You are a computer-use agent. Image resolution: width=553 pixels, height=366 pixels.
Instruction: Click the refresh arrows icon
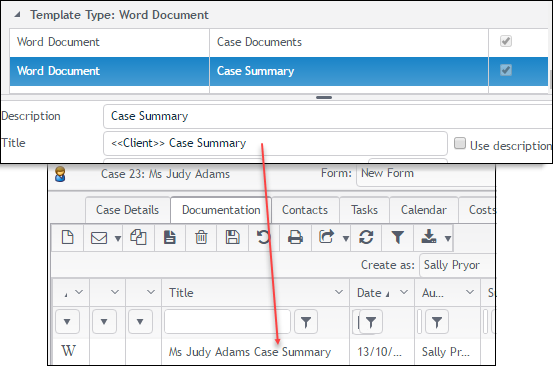click(366, 237)
